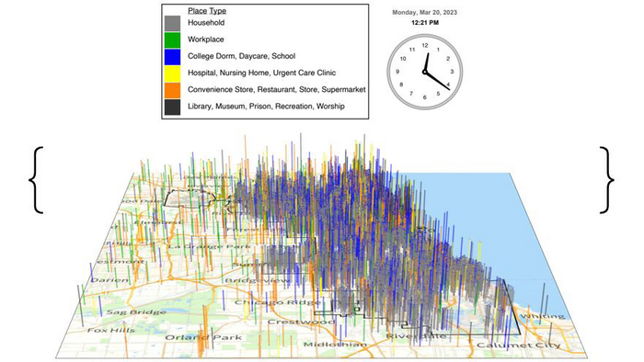Click the number 3 on the clock
Image resolution: width=644 pixels, height=362 pixels.
pyautogui.click(x=452, y=72)
